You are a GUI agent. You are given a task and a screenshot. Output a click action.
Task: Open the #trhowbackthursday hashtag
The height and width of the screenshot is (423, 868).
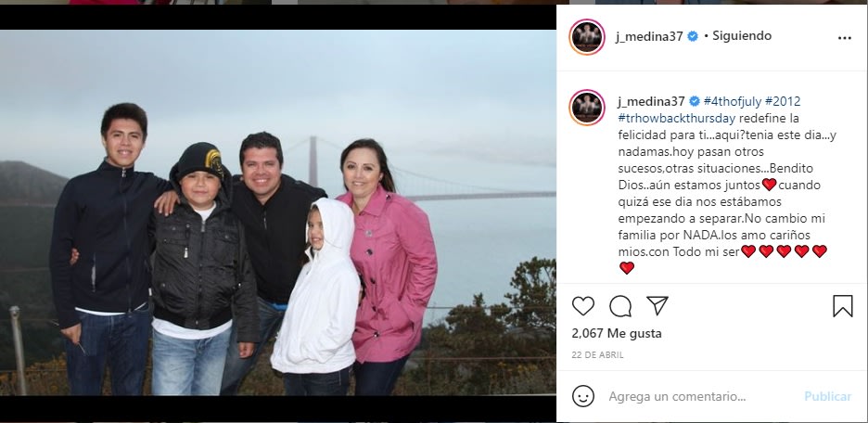click(x=677, y=118)
